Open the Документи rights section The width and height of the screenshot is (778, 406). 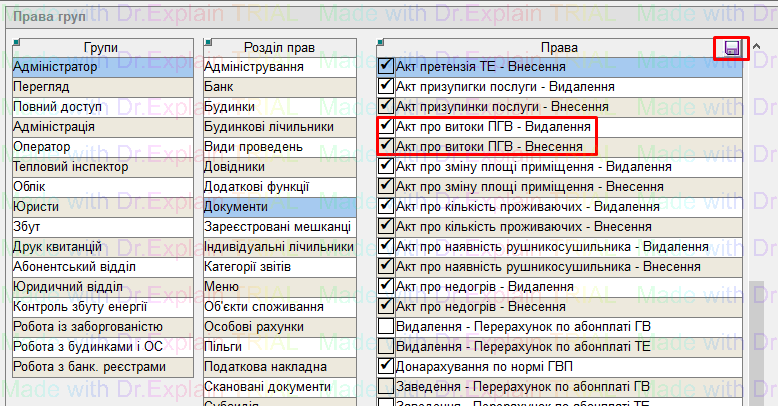279,207
